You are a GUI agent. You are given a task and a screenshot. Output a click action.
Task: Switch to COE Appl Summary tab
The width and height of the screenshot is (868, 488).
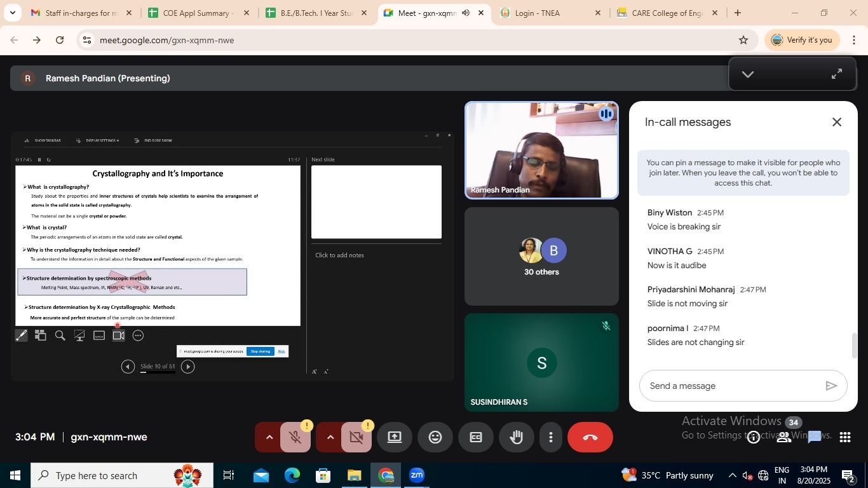197,13
